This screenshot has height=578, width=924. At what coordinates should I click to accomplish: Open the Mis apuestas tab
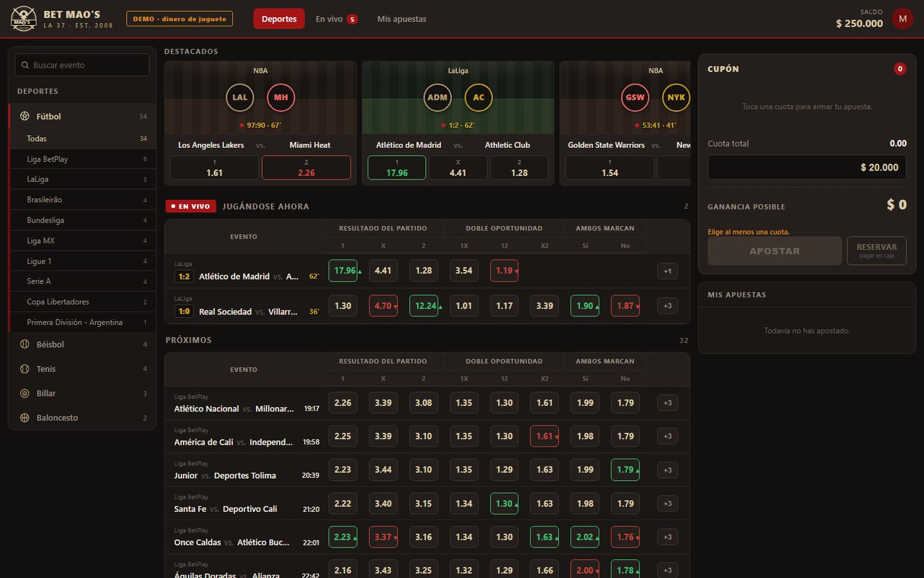click(x=402, y=18)
